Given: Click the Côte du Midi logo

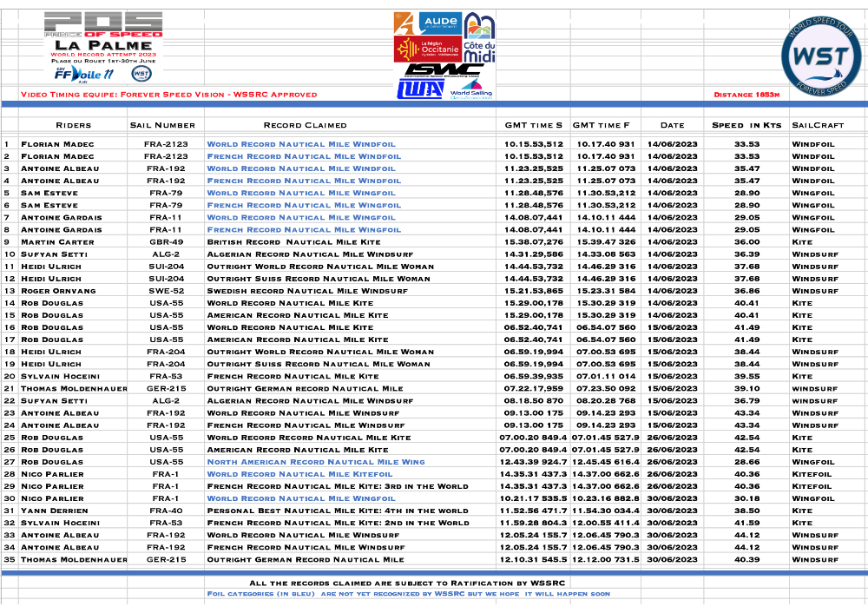Looking at the screenshot, I should click(x=479, y=37).
